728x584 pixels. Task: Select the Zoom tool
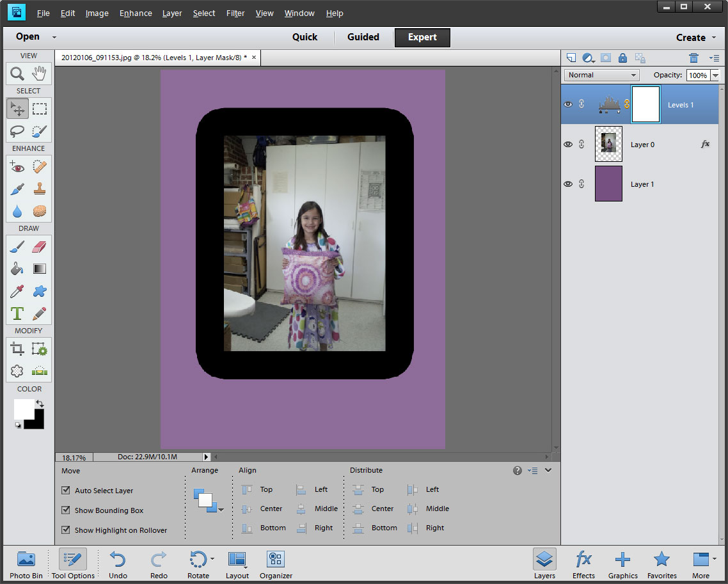pos(17,74)
